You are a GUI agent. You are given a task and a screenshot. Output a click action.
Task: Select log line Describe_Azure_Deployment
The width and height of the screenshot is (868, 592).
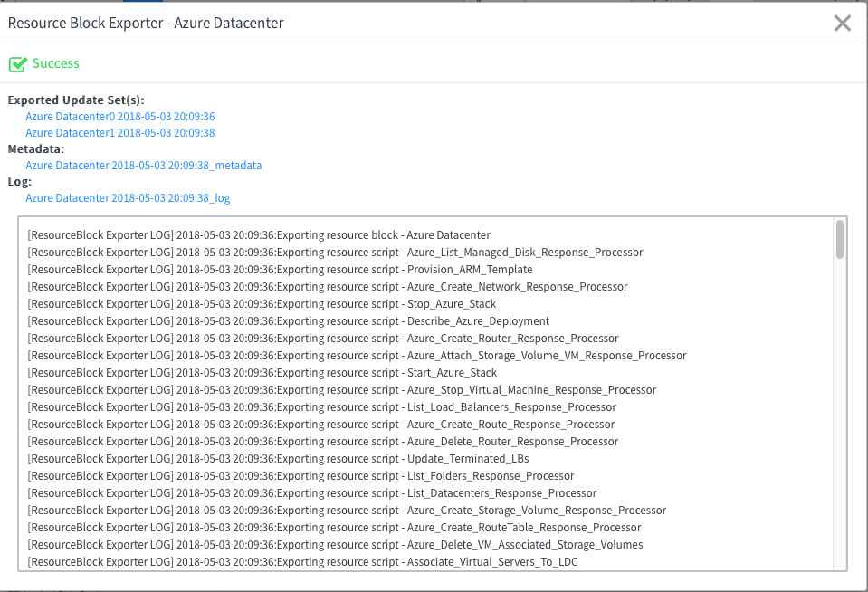click(289, 321)
